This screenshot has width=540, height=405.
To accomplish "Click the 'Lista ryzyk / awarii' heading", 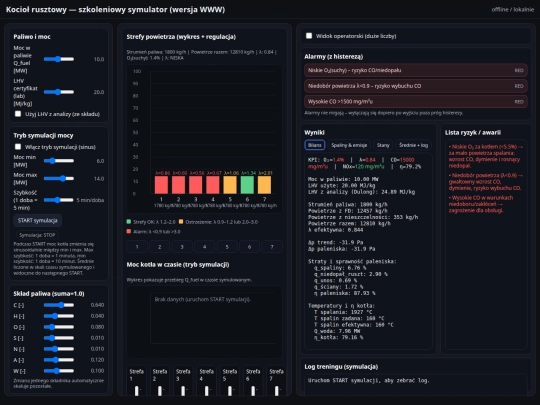I will click(x=473, y=133).
